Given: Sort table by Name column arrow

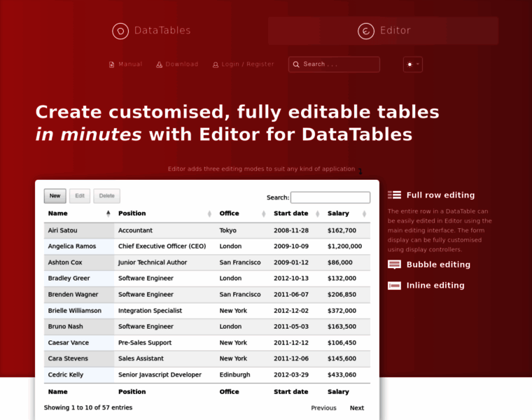Looking at the screenshot, I should click(108, 213).
